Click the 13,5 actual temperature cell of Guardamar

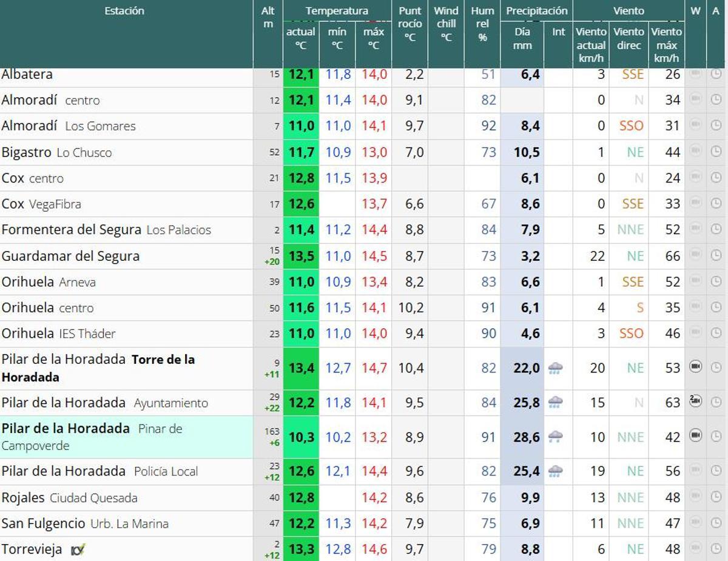click(301, 256)
